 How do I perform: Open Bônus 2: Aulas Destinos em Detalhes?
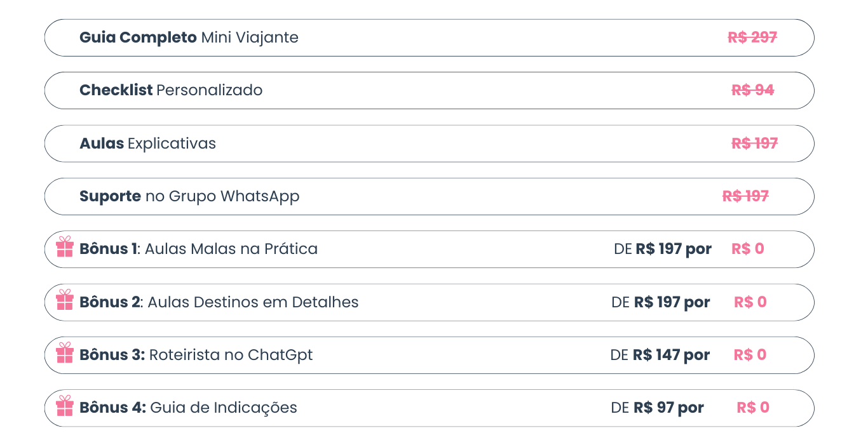pyautogui.click(x=219, y=302)
